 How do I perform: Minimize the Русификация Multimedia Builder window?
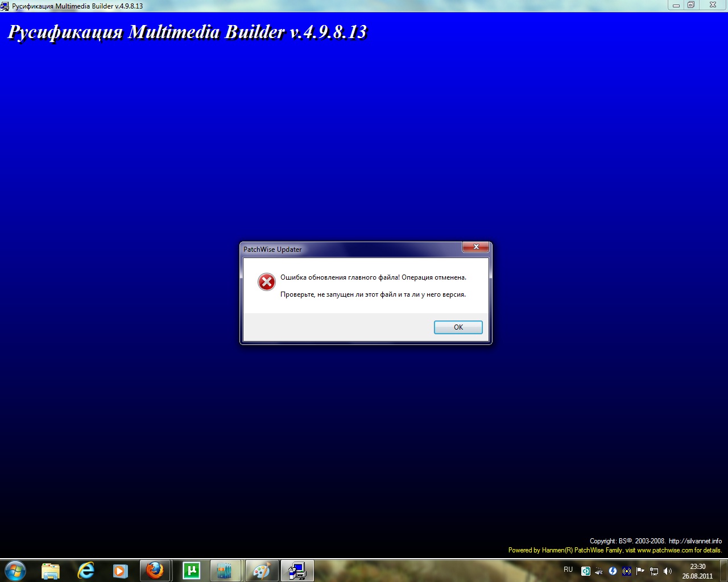coord(676,5)
